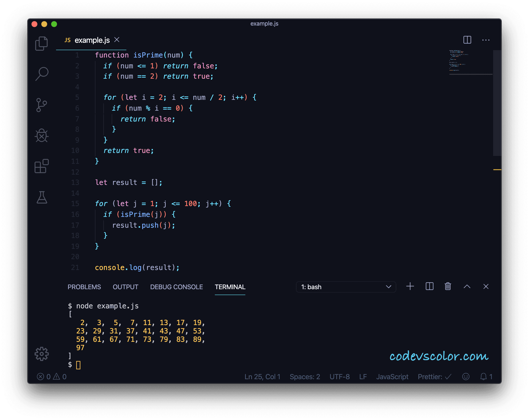Open the Manage gear icon
The image size is (529, 420).
click(x=42, y=354)
